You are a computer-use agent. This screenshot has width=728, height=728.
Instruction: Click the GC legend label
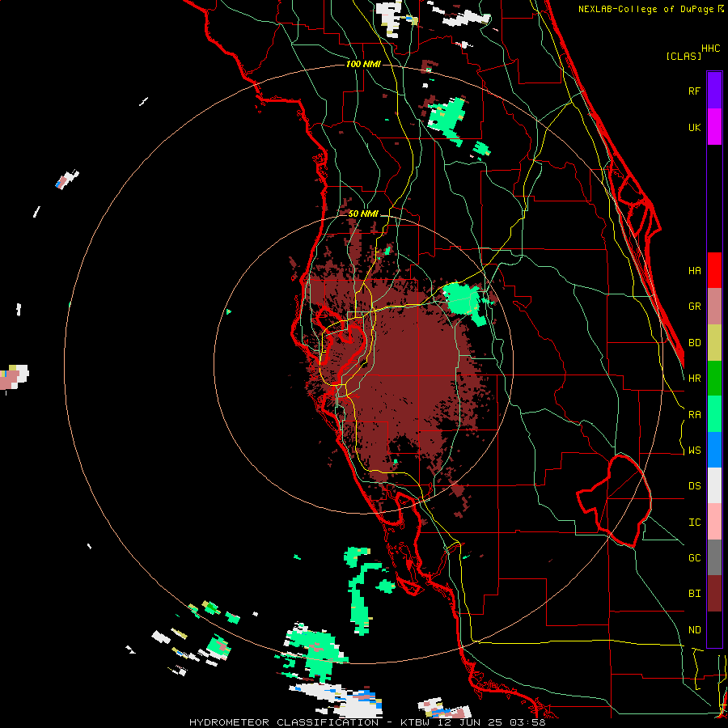(694, 558)
